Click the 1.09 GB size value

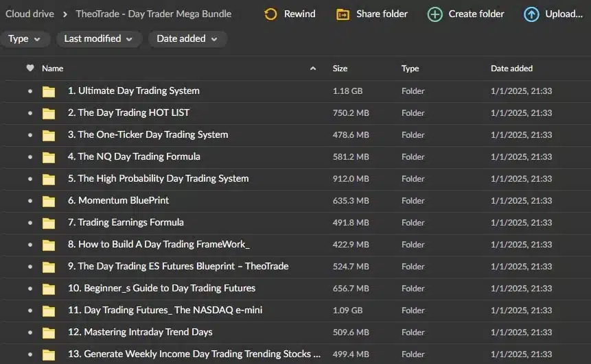347,311
